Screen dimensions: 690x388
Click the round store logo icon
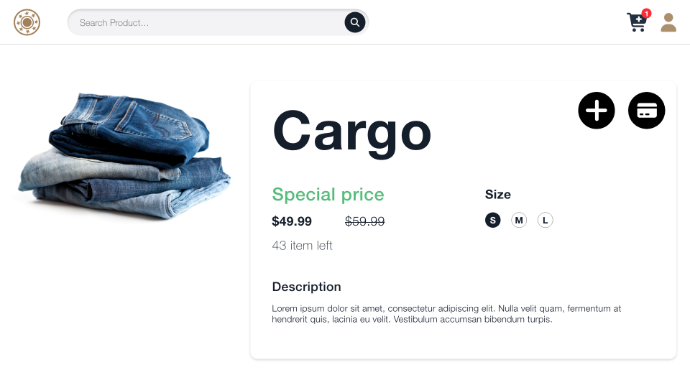click(x=27, y=22)
